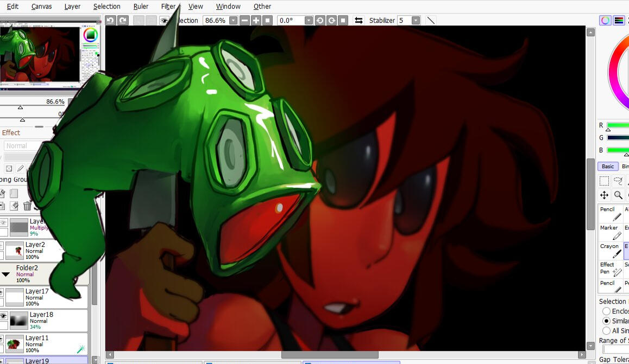Click the Redo arrow button
This screenshot has height=364, width=629.
[123, 20]
